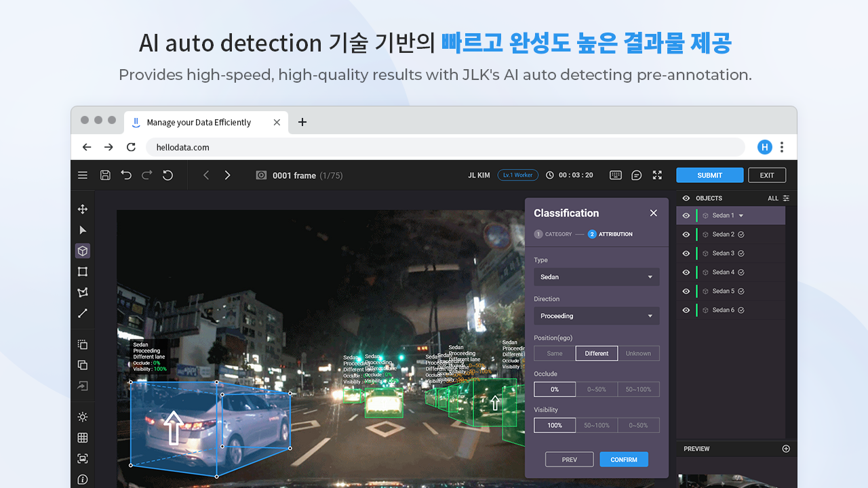This screenshot has width=868, height=488.
Task: Open the Info icon in left toolbar
Action: point(83,479)
